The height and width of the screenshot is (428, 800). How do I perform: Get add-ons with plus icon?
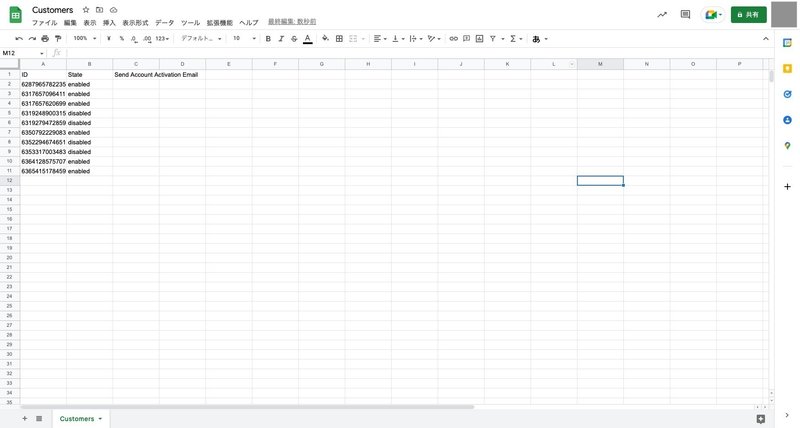(787, 187)
